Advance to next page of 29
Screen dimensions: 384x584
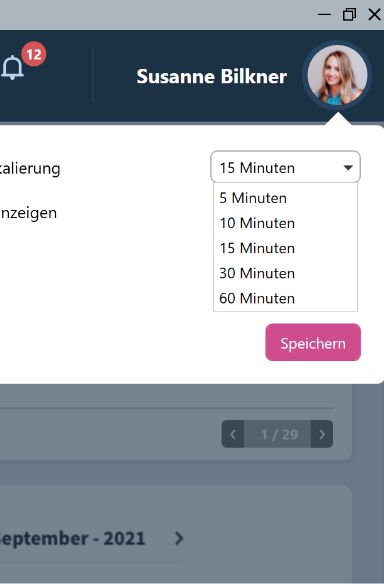[322, 434]
